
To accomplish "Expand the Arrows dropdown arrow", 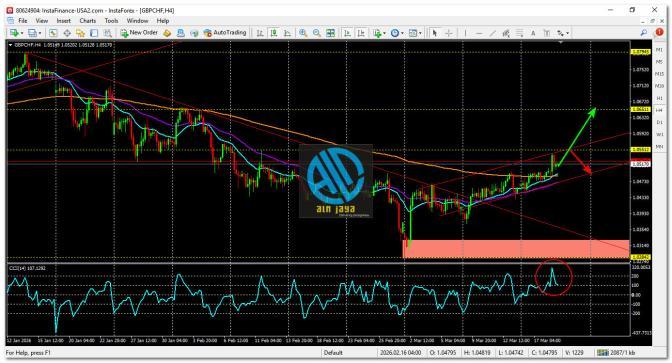I will coord(568,33).
